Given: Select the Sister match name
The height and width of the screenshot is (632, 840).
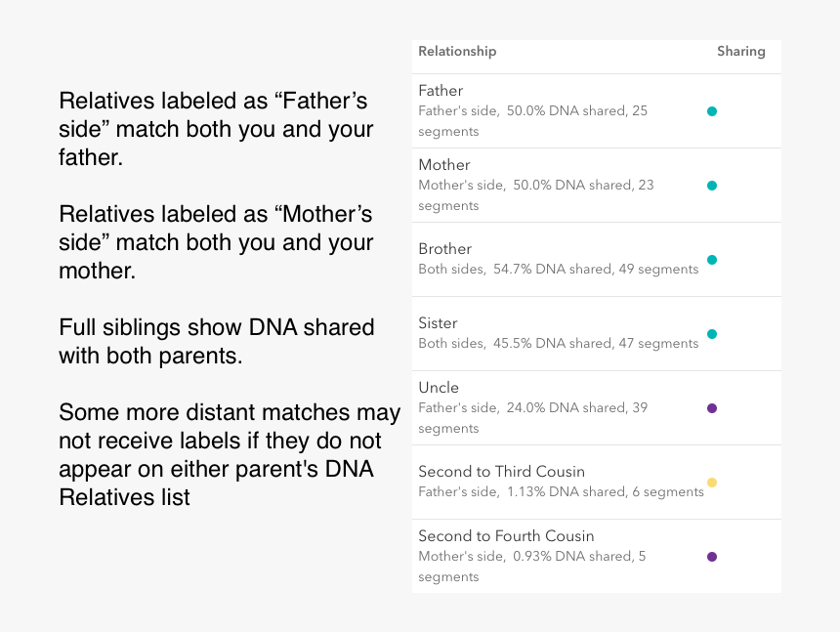Looking at the screenshot, I should pos(438,323).
